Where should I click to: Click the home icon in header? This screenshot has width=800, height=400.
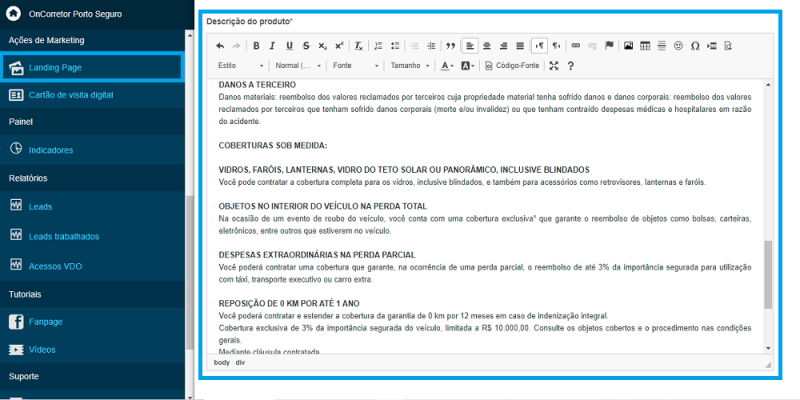[x=13, y=14]
